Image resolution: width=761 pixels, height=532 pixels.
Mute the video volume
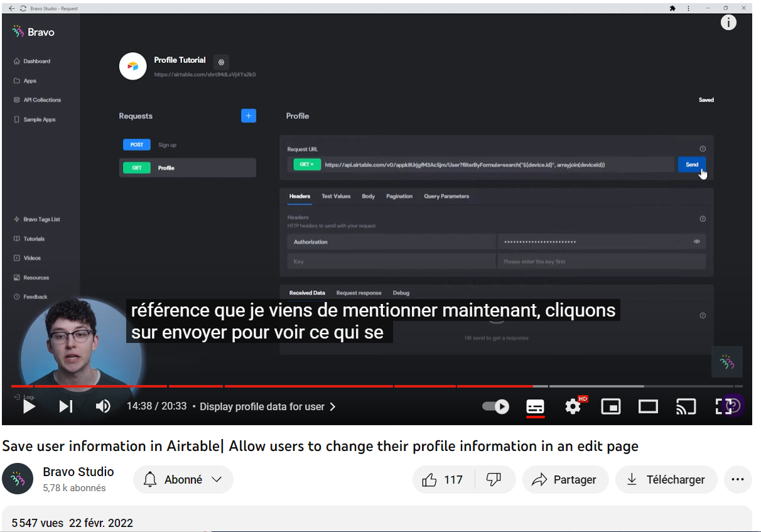[x=103, y=406]
